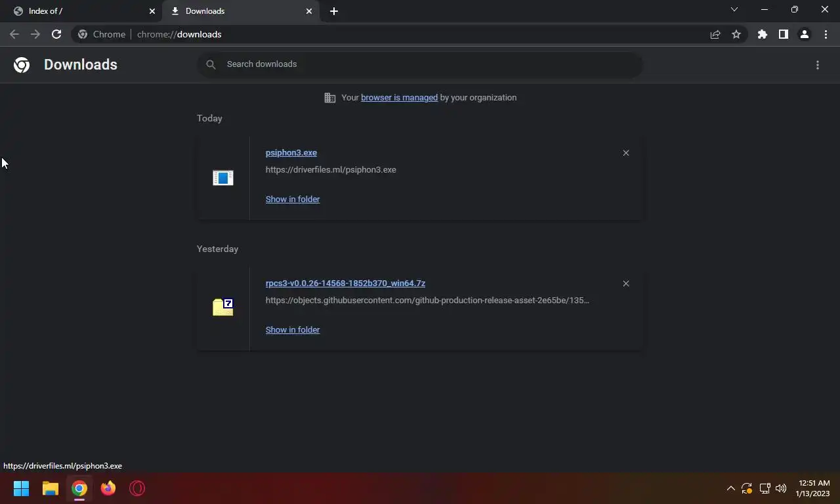Image resolution: width=840 pixels, height=504 pixels.
Task: Close the 'Index of /' tab
Action: 152,11
